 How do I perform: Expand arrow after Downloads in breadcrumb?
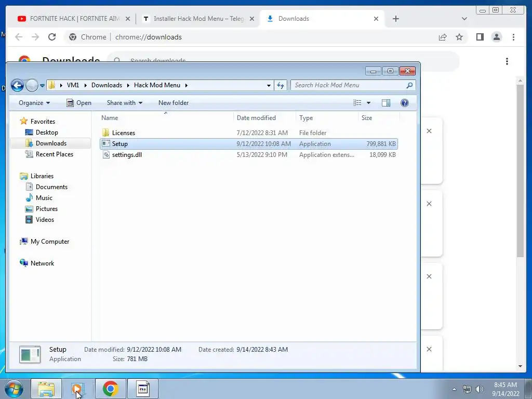pos(128,86)
